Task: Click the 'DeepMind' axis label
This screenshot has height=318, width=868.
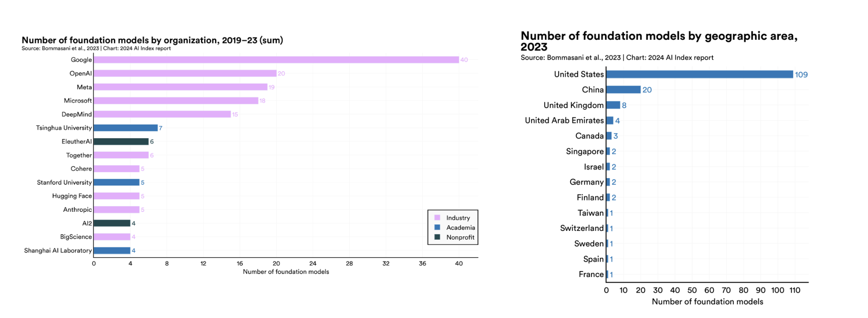Action: pos(77,114)
